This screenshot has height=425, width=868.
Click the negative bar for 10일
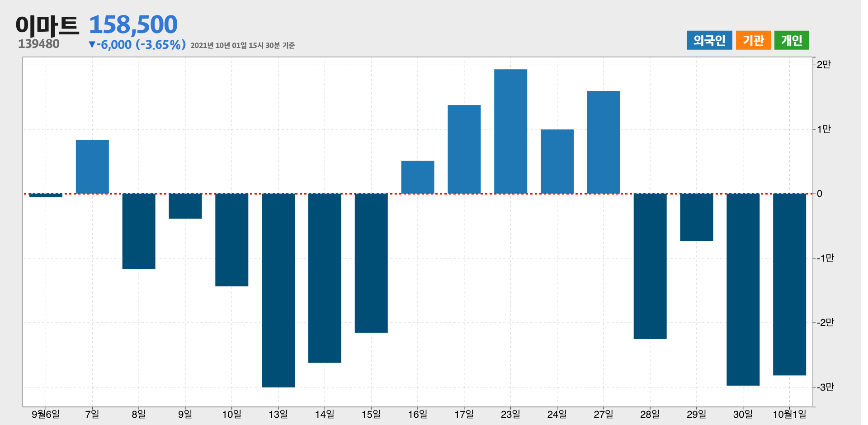(232, 240)
